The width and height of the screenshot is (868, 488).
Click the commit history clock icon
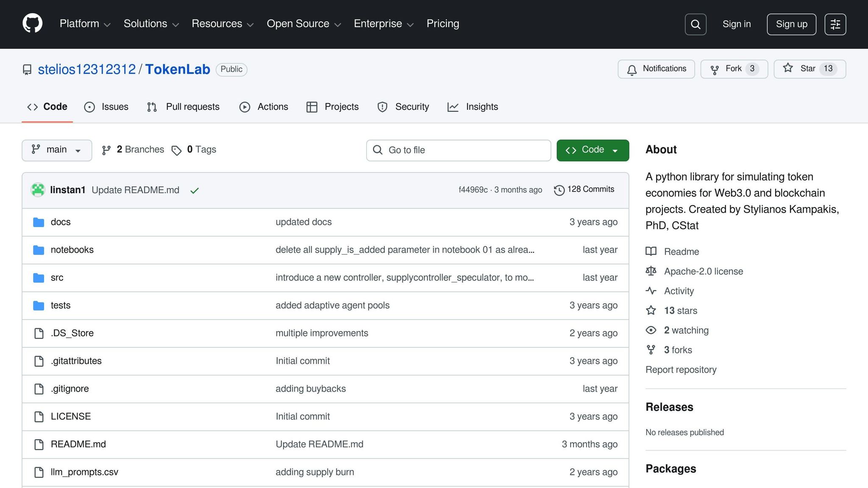(559, 190)
